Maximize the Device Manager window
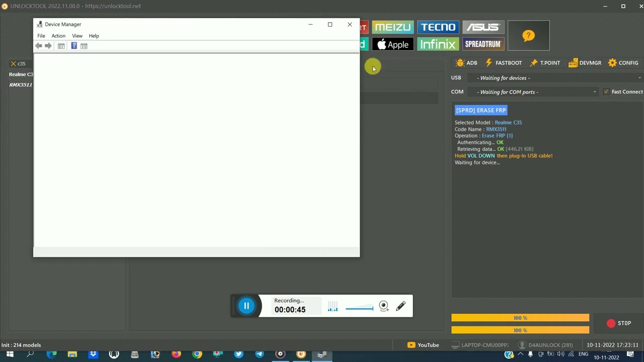644x362 pixels. tap(330, 24)
